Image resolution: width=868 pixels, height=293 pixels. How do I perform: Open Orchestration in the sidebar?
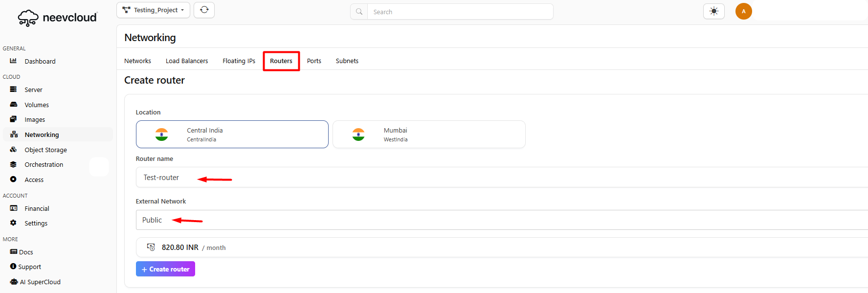point(44,165)
